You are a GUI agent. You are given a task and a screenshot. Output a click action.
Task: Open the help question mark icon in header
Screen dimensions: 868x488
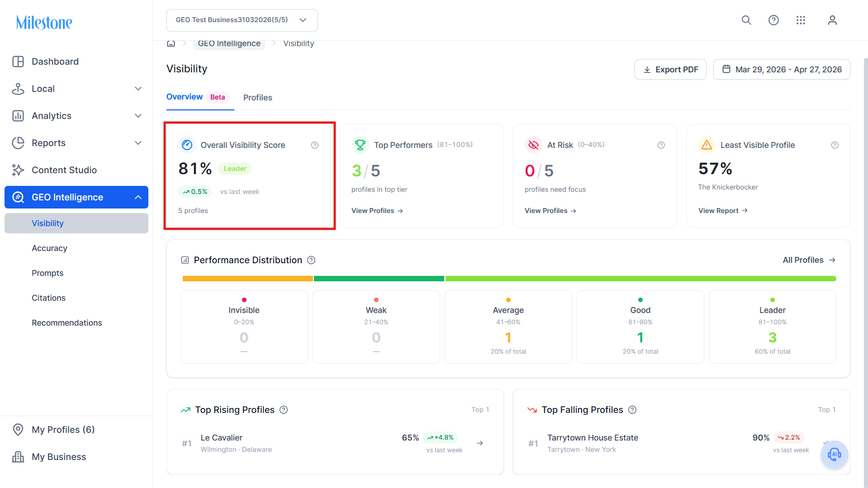(773, 20)
